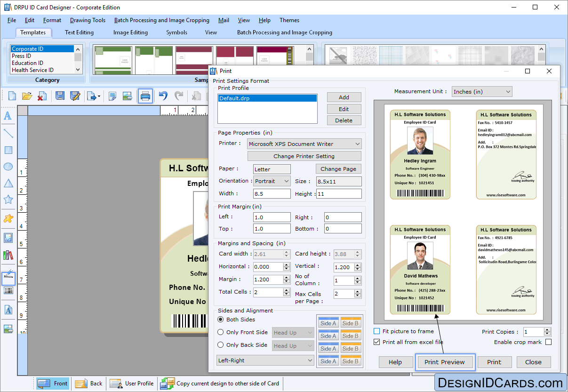Select the Symbol tool with orange shape
The width and height of the screenshot is (568, 392).
(x=8, y=218)
